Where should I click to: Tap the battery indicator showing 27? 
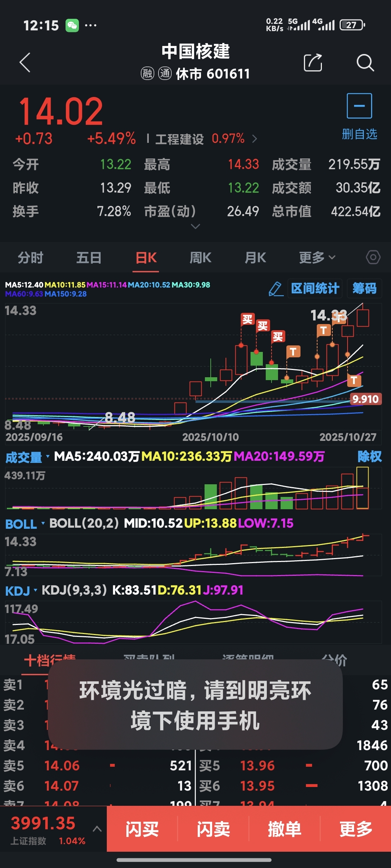352,25
